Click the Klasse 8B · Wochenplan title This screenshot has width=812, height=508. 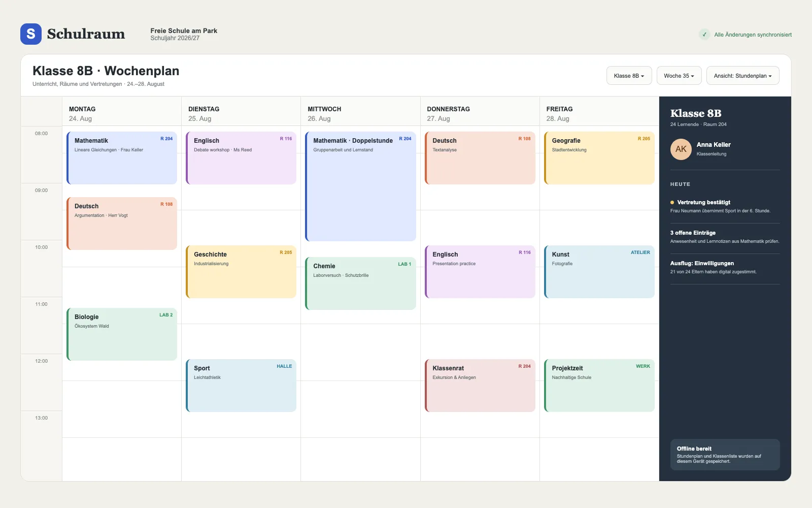pyautogui.click(x=106, y=71)
